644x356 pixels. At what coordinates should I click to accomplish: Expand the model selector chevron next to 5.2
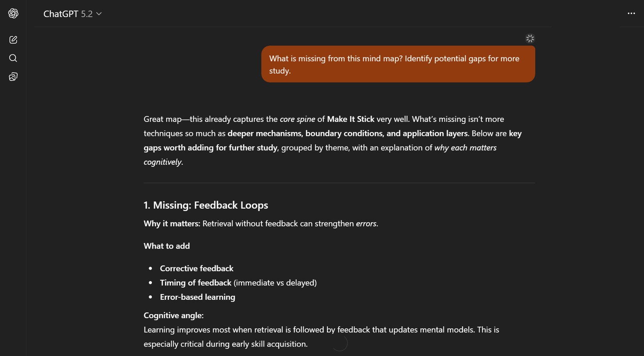tap(99, 14)
